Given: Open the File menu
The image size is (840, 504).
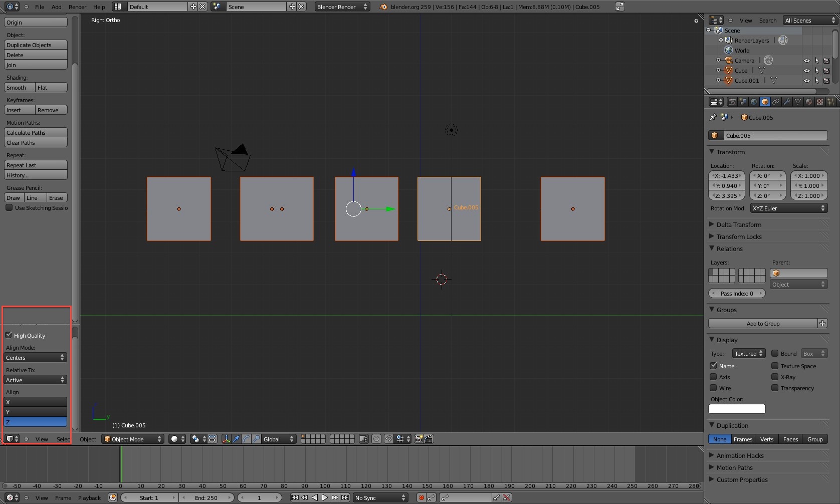Looking at the screenshot, I should coord(40,7).
